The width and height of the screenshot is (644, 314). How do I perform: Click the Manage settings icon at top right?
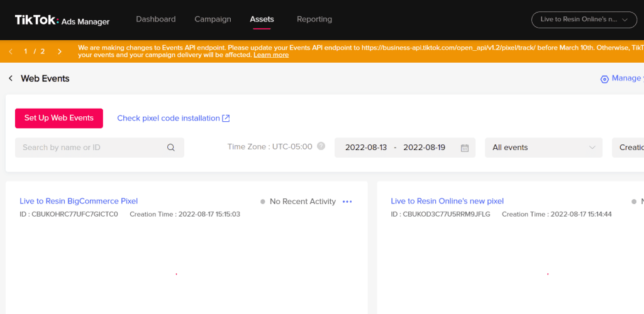coord(604,78)
